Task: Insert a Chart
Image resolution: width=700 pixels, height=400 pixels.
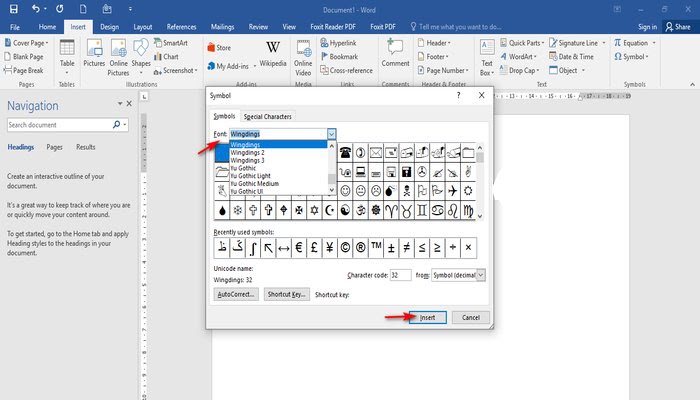Action: pos(166,57)
